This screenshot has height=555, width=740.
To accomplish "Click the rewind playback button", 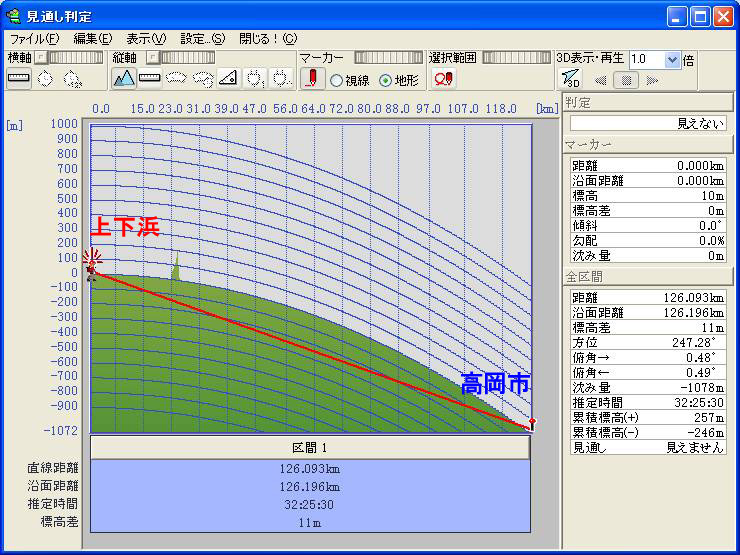I will tap(600, 80).
